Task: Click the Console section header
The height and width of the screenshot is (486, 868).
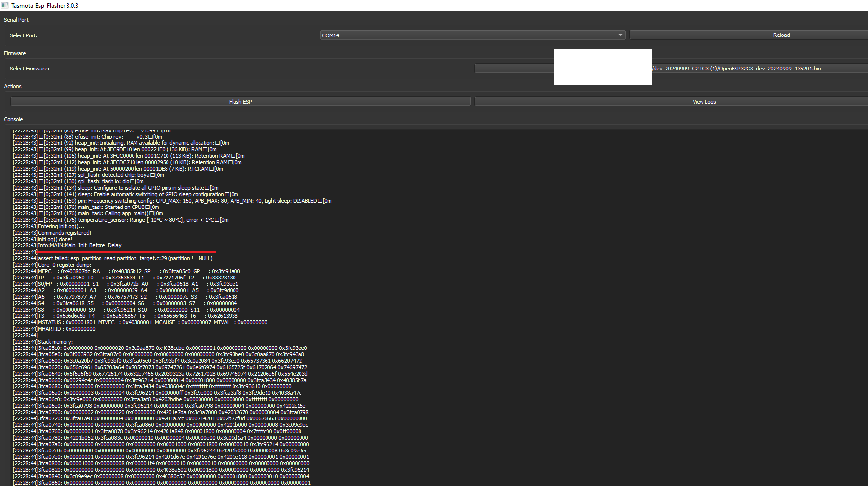Action: [x=13, y=119]
